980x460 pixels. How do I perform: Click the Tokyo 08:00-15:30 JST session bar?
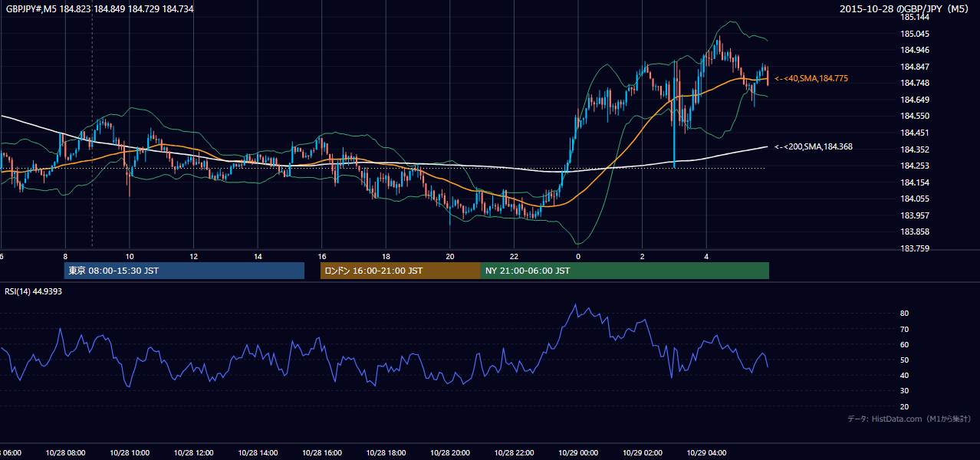click(x=184, y=271)
